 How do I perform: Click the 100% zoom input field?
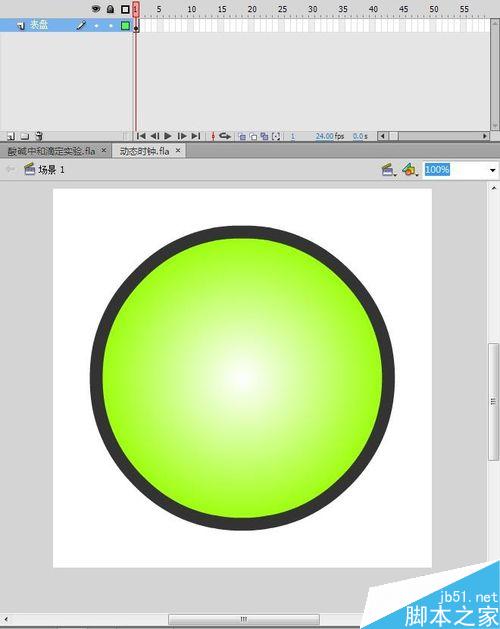pyautogui.click(x=455, y=170)
